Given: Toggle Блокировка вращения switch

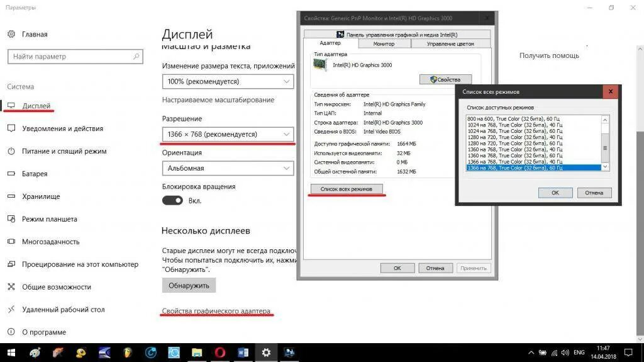Looking at the screenshot, I should click(x=172, y=200).
